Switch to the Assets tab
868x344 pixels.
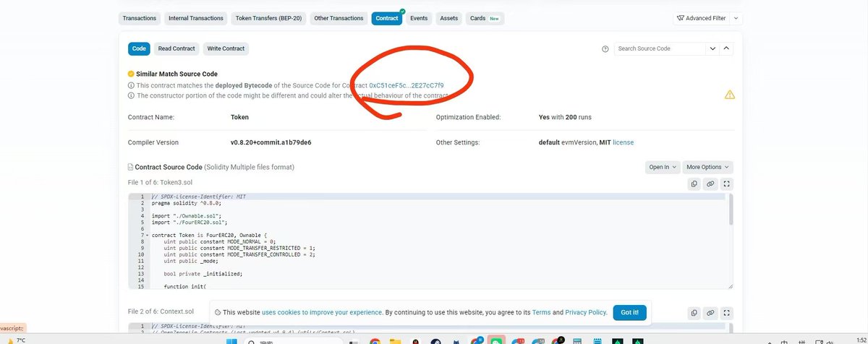[448, 18]
